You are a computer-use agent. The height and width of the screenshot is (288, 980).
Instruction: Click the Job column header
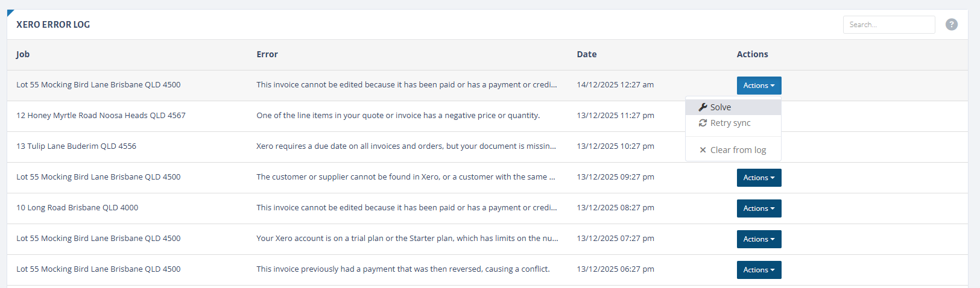tap(23, 54)
